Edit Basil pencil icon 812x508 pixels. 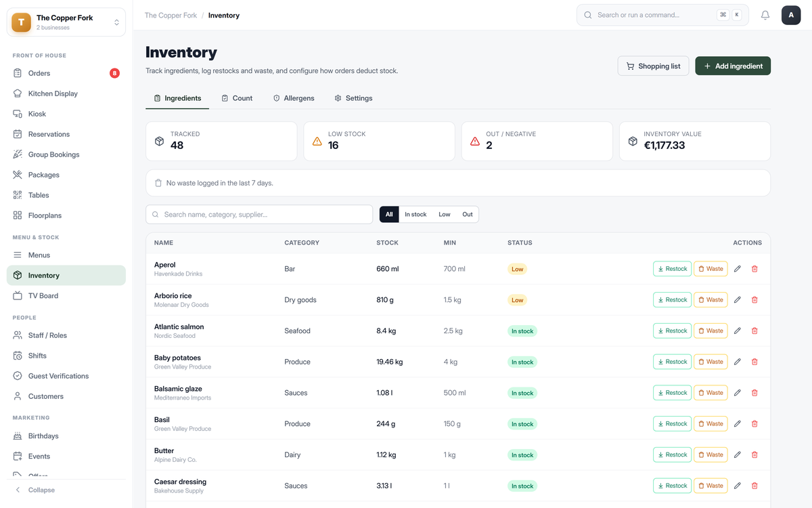point(738,424)
